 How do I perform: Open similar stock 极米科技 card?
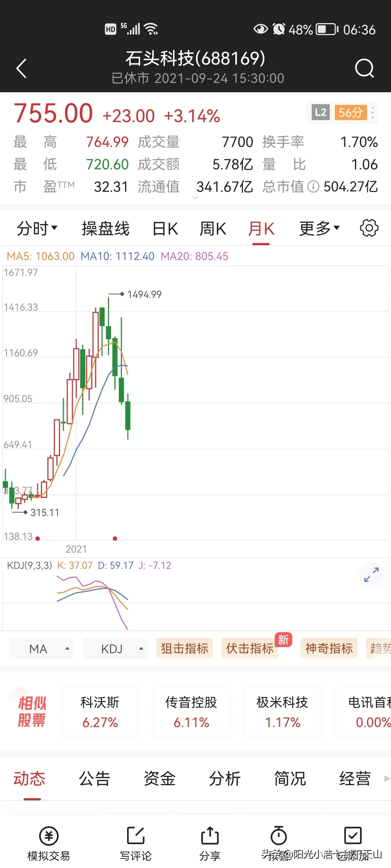[x=282, y=711]
